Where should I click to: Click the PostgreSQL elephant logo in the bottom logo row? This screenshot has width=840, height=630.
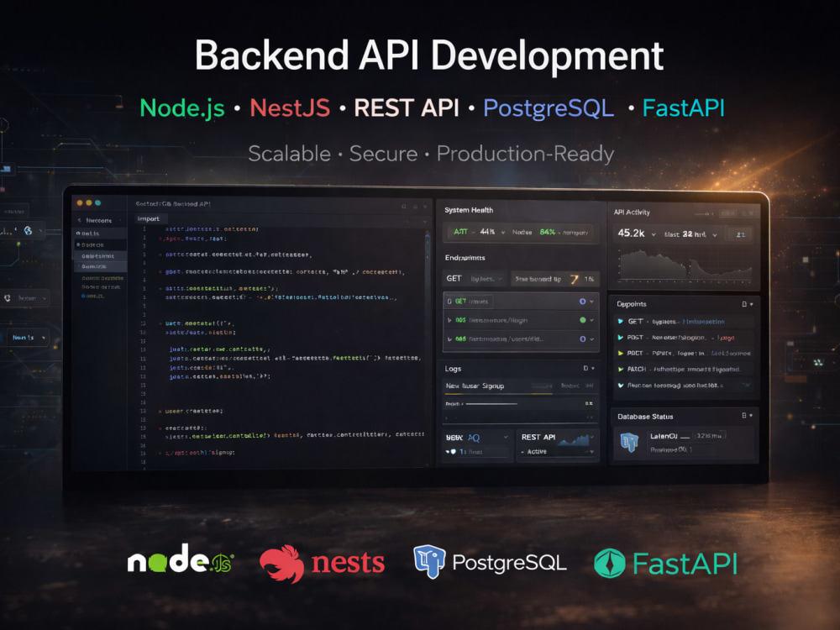(429, 562)
